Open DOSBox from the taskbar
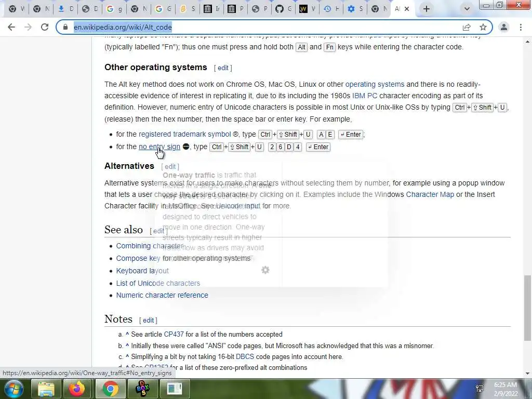The width and height of the screenshot is (532, 399). [x=142, y=389]
